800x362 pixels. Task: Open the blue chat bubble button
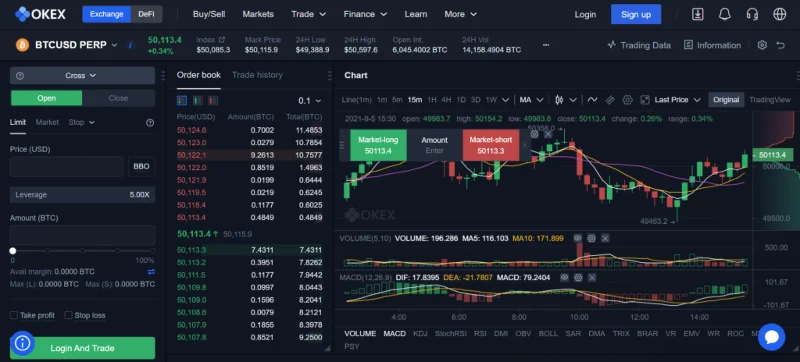tap(771, 337)
